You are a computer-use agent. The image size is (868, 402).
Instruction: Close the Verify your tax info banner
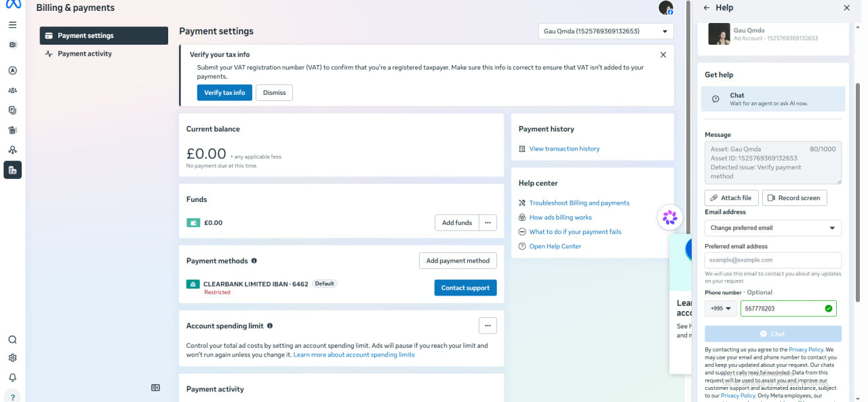coord(663,54)
